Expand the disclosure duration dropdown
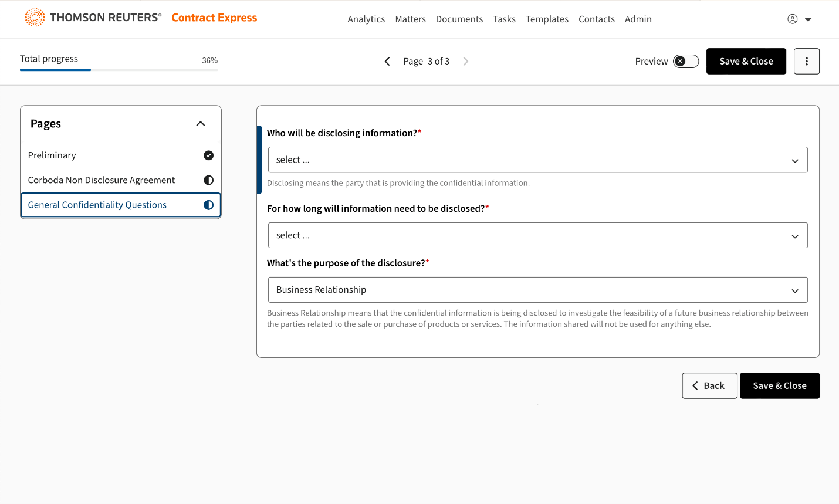The image size is (839, 504). [537, 235]
